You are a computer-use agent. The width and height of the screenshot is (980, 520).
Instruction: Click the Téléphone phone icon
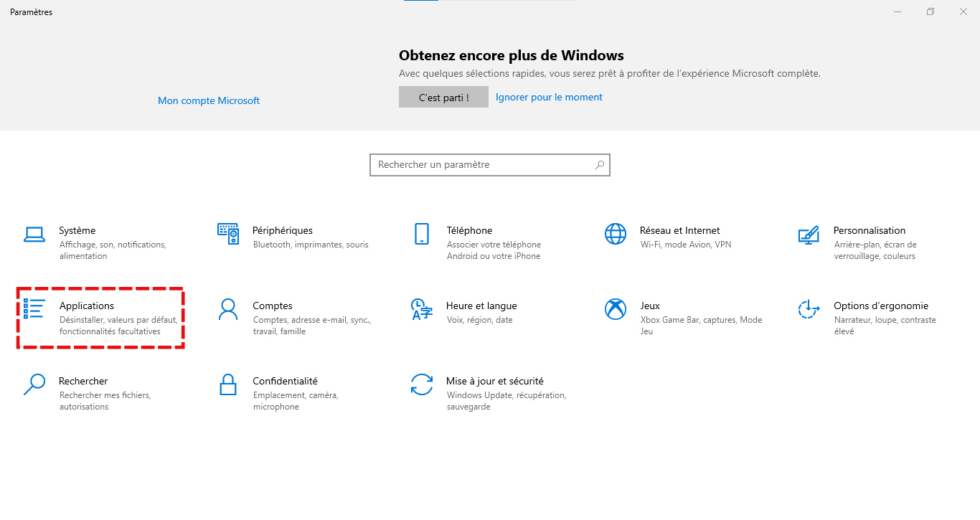[x=421, y=234]
